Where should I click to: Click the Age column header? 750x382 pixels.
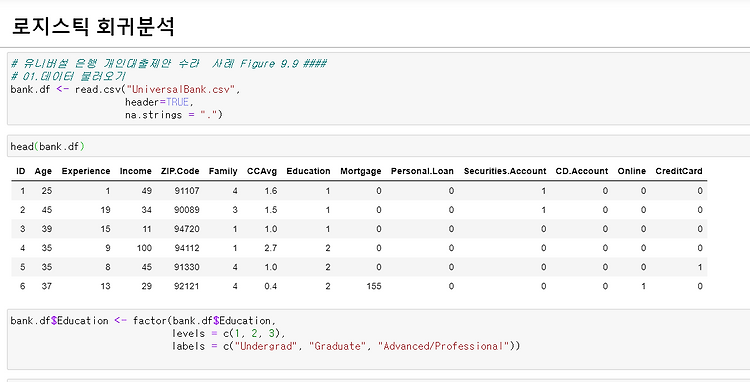(43, 171)
